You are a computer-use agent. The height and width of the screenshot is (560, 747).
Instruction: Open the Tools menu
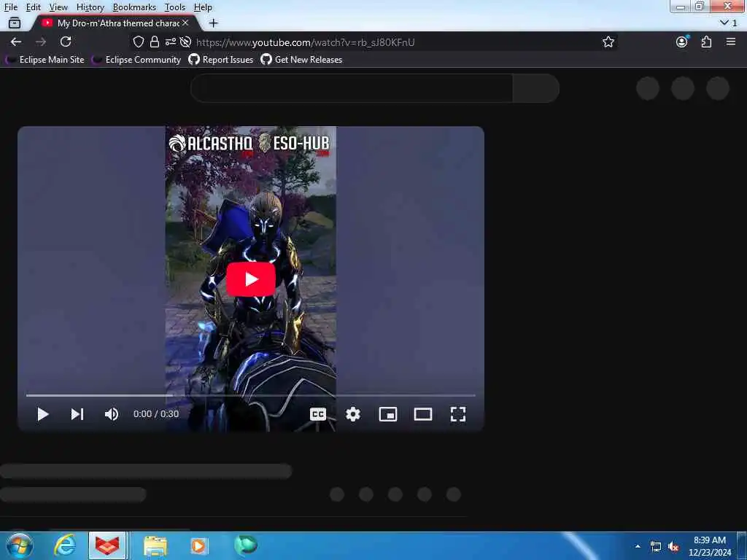tap(175, 7)
